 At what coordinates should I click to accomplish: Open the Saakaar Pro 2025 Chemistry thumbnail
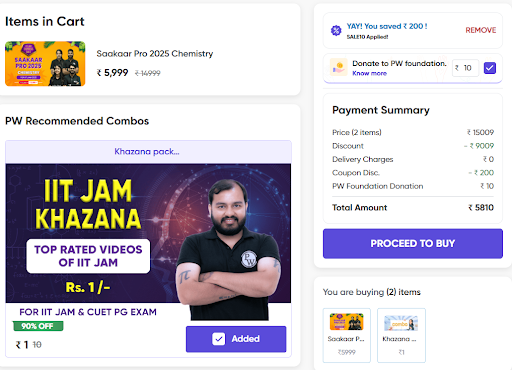point(45,64)
